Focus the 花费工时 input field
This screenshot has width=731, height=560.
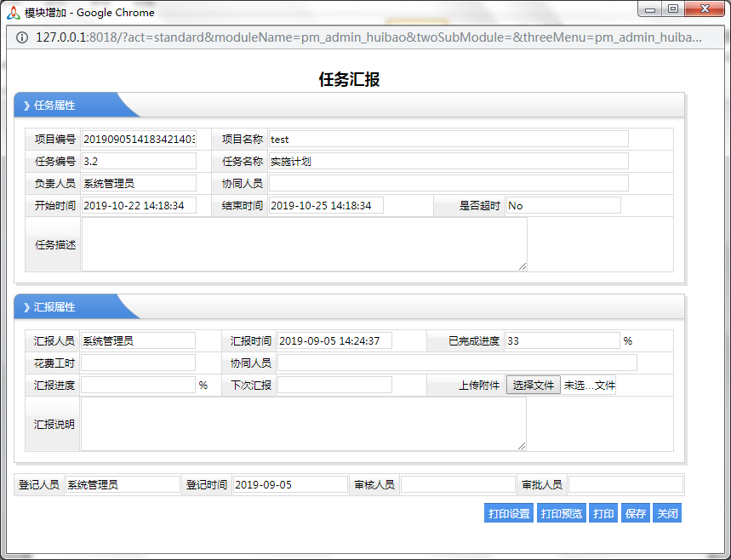tap(138, 363)
